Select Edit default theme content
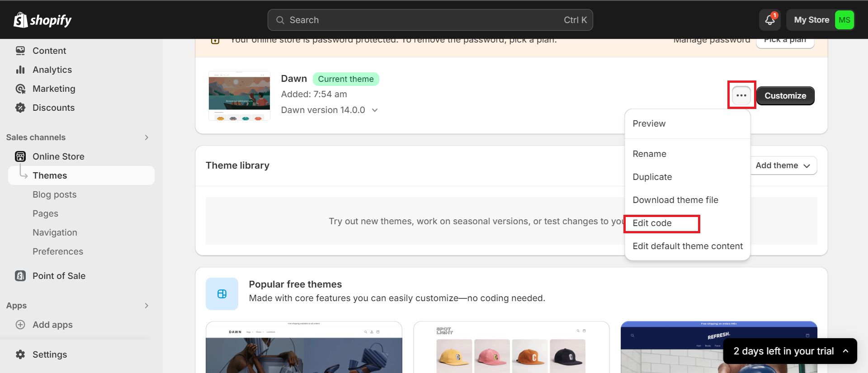 pos(687,246)
